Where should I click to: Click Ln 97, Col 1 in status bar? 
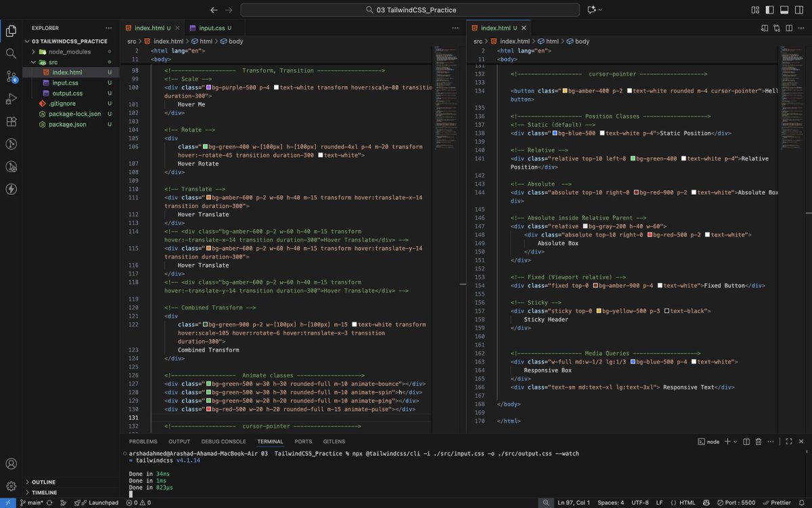[x=574, y=503]
